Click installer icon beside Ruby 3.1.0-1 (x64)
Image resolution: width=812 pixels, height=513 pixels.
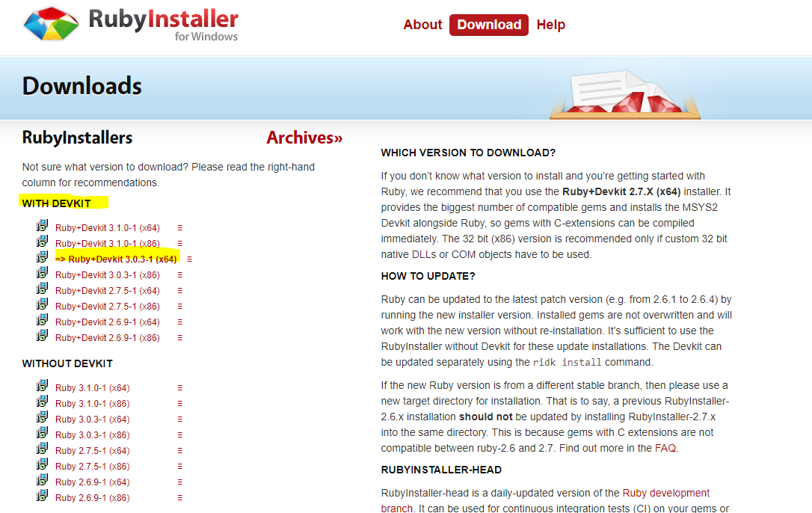tap(42, 386)
